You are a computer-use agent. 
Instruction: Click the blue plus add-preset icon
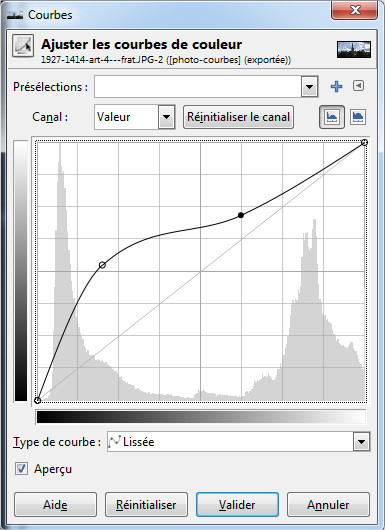pyautogui.click(x=336, y=87)
